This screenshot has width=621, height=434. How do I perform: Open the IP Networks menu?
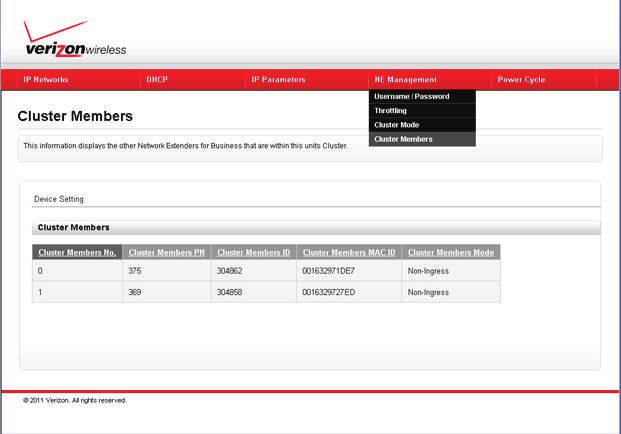(x=46, y=80)
